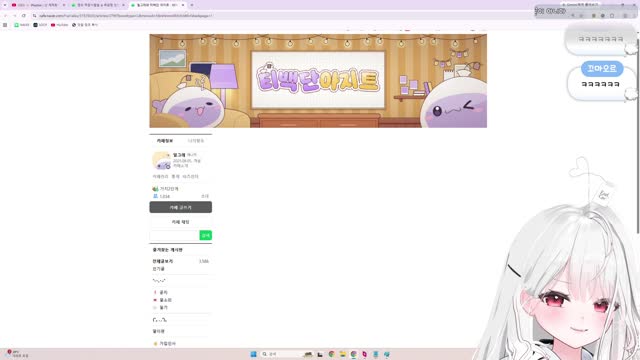Click the browser back arrow

(5, 16)
